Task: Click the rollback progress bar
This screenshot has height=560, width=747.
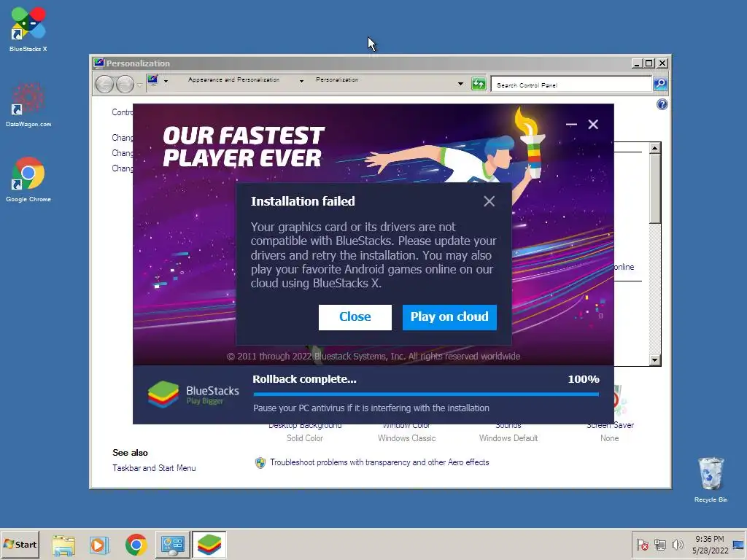Action: click(x=426, y=394)
